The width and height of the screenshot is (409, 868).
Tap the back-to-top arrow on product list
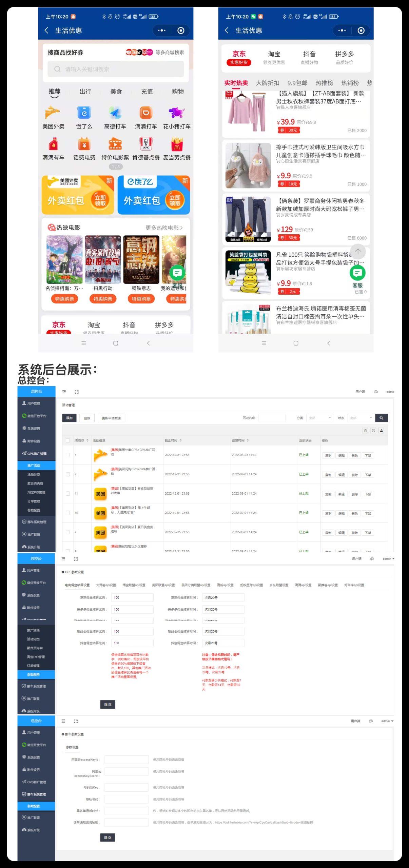click(x=357, y=251)
